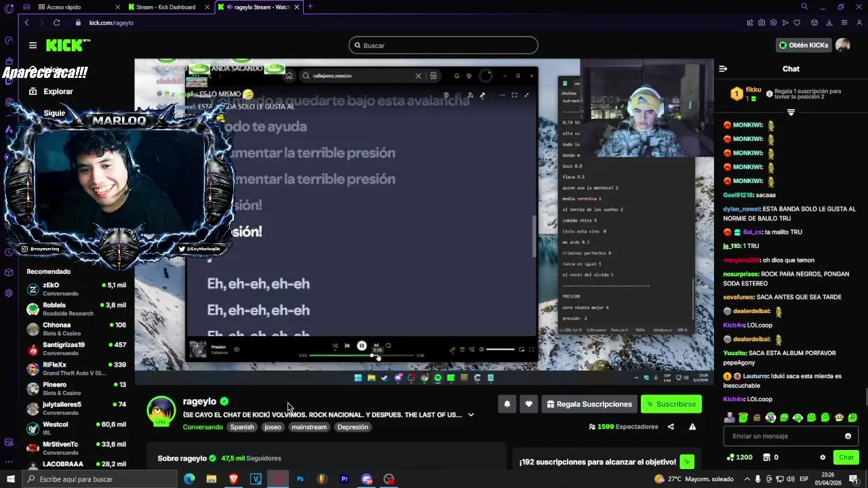Open recommended channel julytalleres5
The image size is (868, 488).
tap(76, 409)
